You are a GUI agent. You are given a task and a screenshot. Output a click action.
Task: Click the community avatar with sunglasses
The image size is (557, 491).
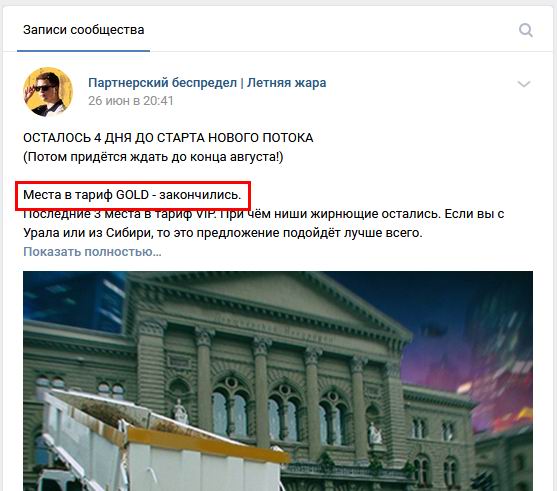(48, 92)
